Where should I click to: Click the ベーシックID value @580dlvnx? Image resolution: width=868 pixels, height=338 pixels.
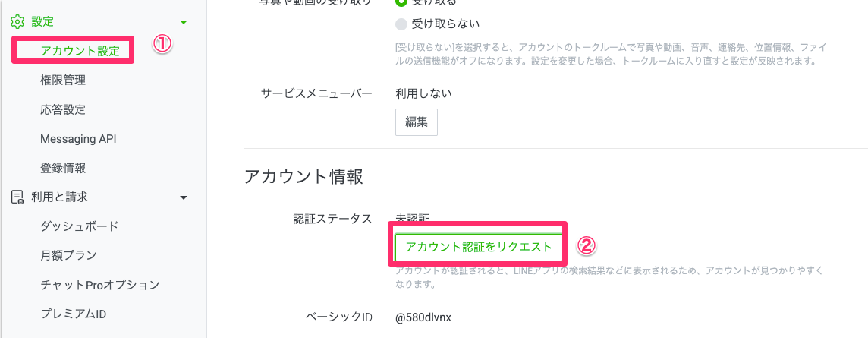(x=423, y=317)
